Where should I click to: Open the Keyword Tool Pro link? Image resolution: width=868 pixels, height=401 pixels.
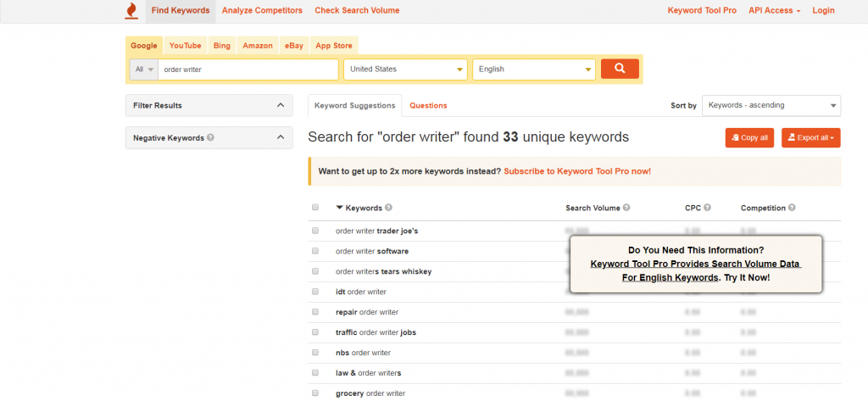(x=702, y=10)
